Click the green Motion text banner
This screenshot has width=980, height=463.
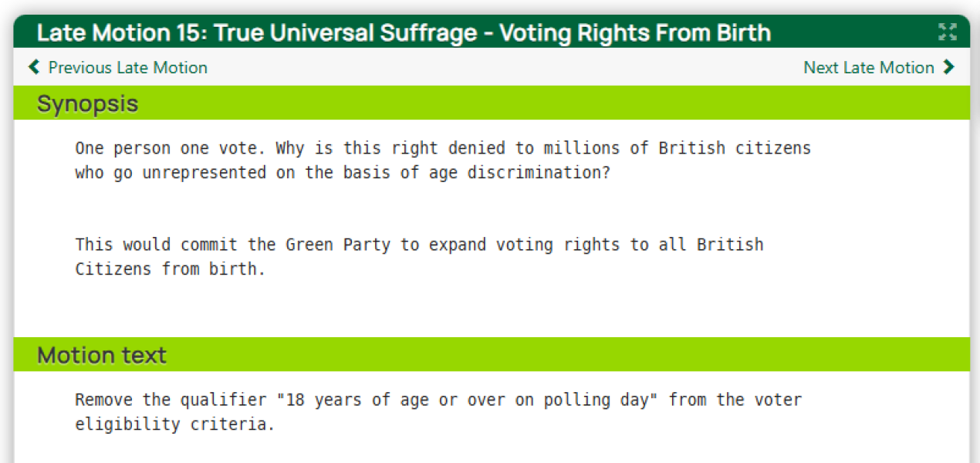463,355
